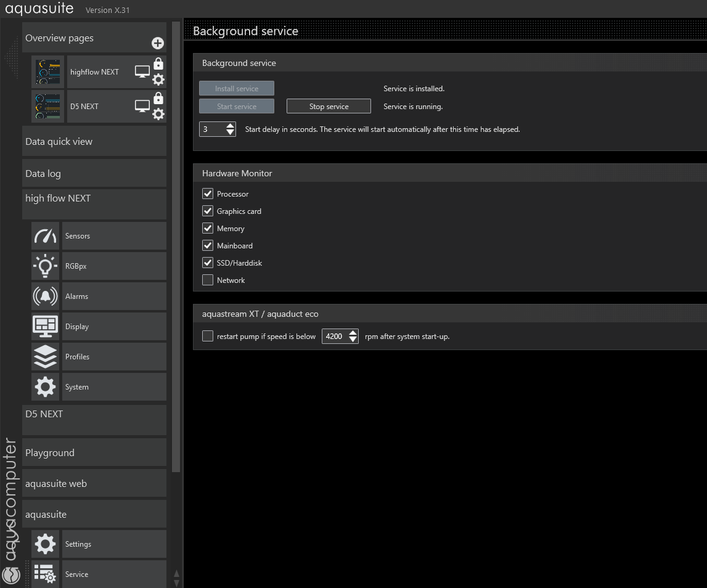Screen dimensions: 707x588
Task: Open the Profiles layers icon
Action: pyautogui.click(x=46, y=357)
